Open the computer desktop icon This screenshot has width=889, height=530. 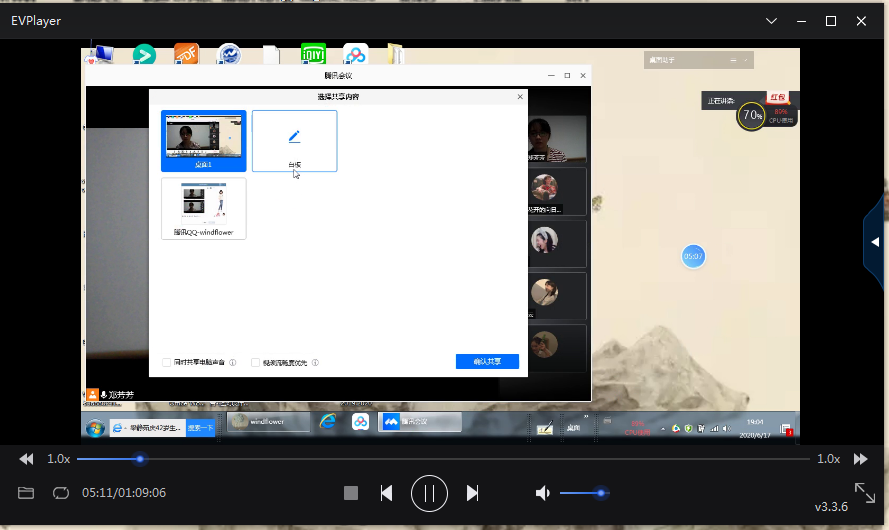pyautogui.click(x=101, y=55)
